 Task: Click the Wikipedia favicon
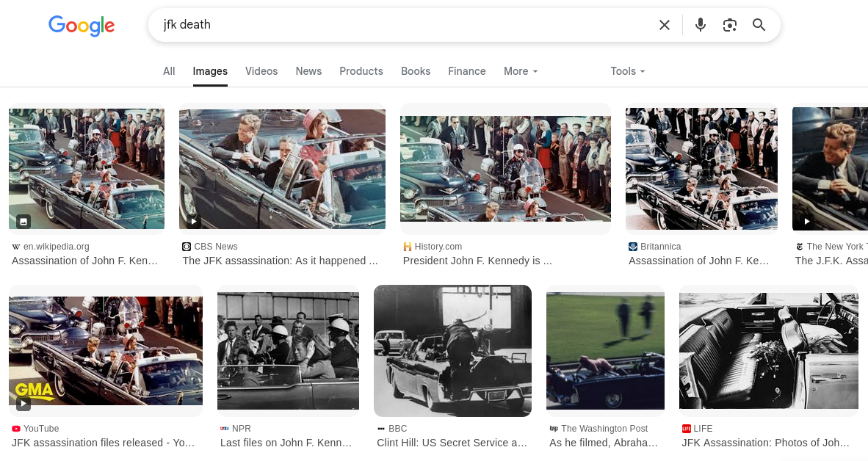(16, 247)
